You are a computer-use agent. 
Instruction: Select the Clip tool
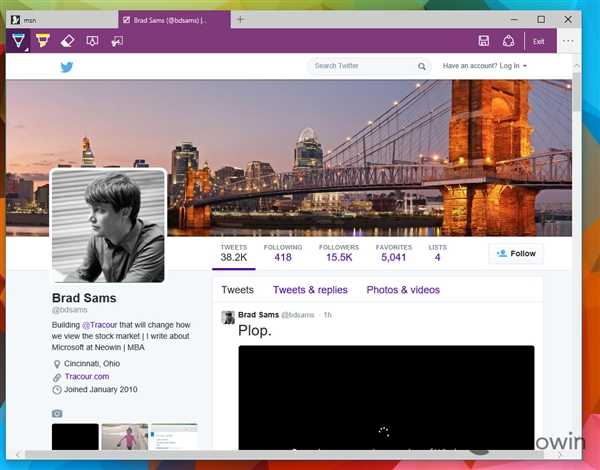[117, 41]
